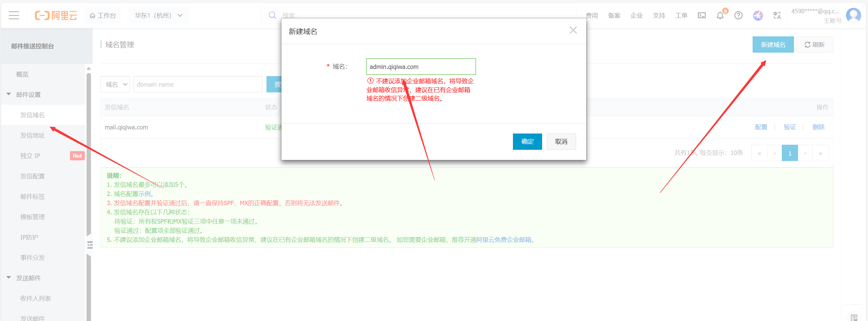Screen dimensions: 868x321
Task: Click the purple assistant icon
Action: pos(757,15)
